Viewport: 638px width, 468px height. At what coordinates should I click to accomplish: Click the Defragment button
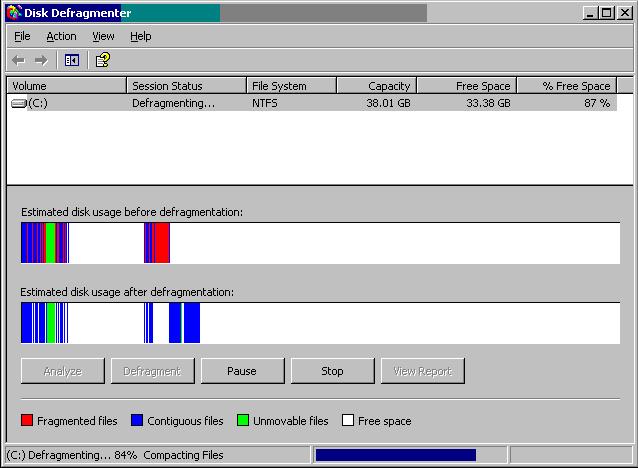153,371
